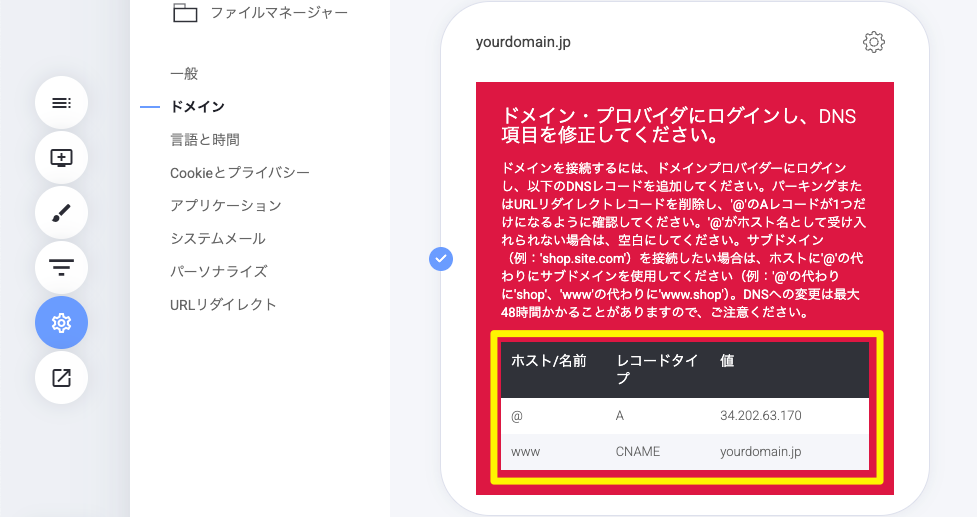This screenshot has height=517, width=977.
Task: Open the external link preview icon
Action: [x=61, y=377]
